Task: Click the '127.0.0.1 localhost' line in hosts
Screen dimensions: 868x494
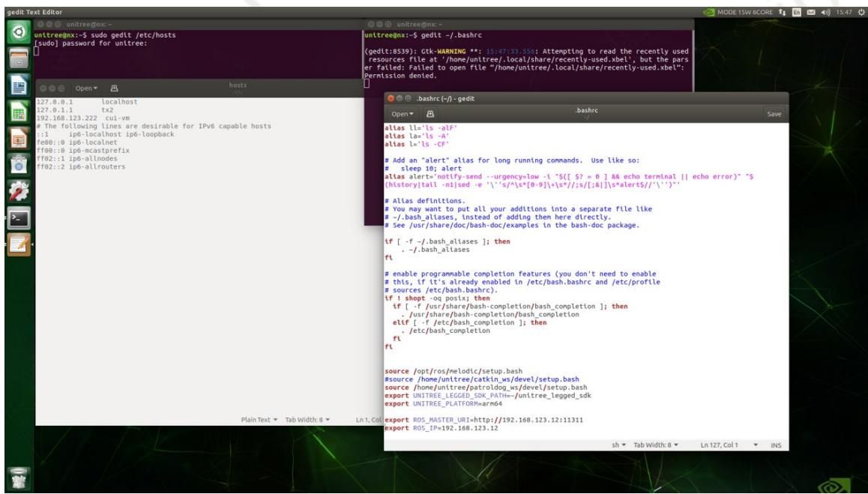Action: (87, 102)
